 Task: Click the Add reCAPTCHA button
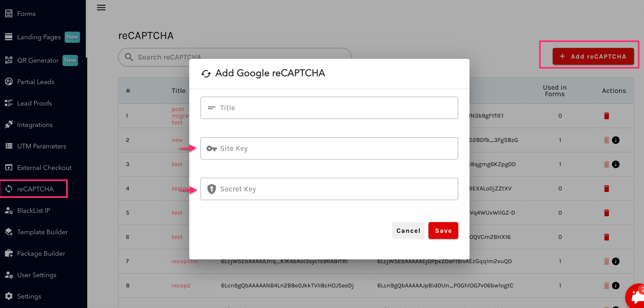pos(593,56)
